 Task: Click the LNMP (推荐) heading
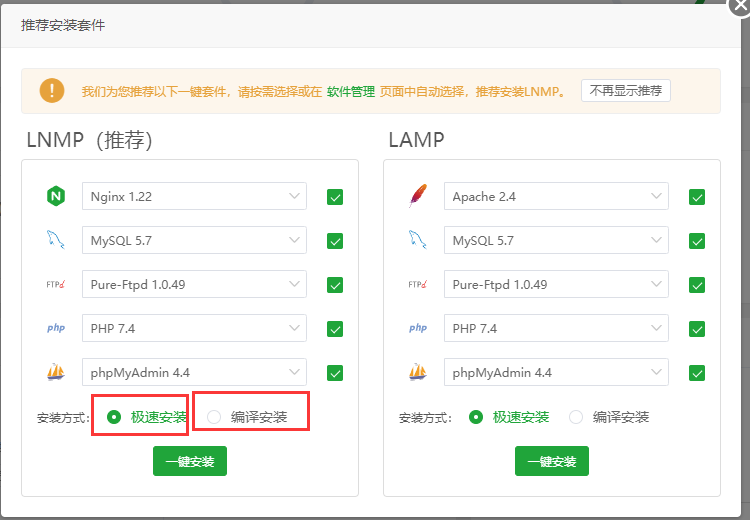[x=89, y=140]
